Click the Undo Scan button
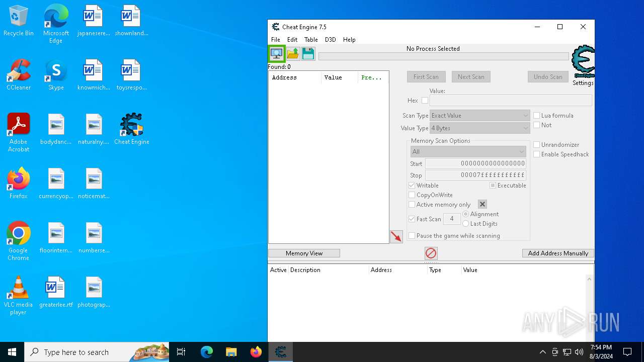This screenshot has height=362, width=644. pyautogui.click(x=548, y=77)
